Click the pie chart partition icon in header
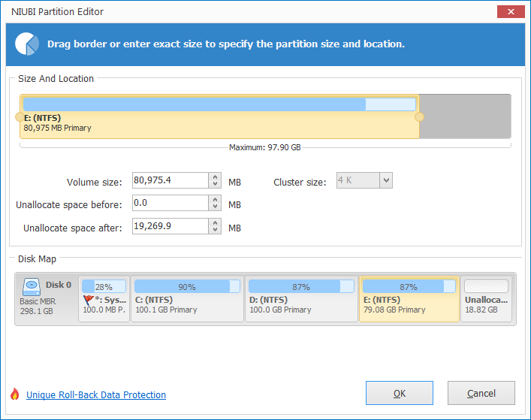The height and width of the screenshot is (420, 531). coord(27,44)
